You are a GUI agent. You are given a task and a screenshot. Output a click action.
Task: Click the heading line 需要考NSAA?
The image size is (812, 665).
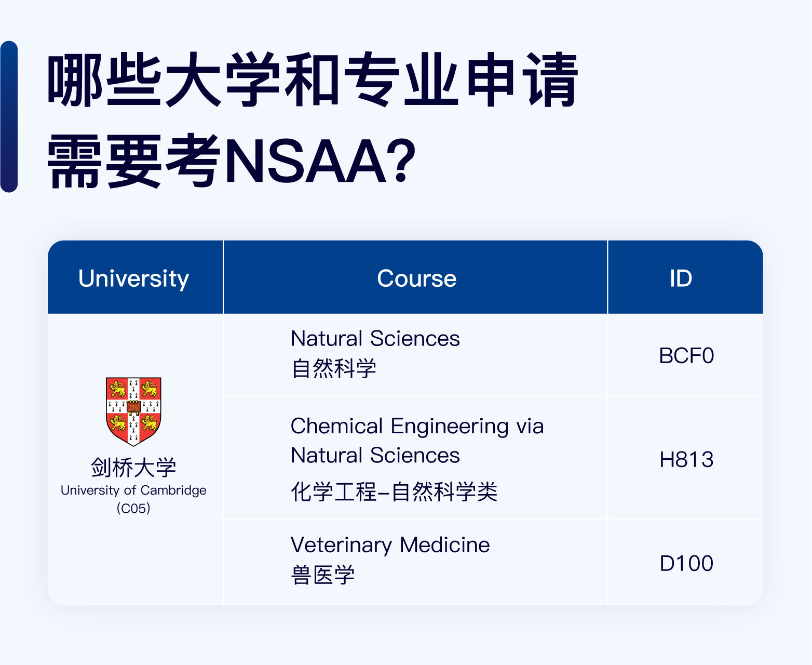(x=232, y=161)
